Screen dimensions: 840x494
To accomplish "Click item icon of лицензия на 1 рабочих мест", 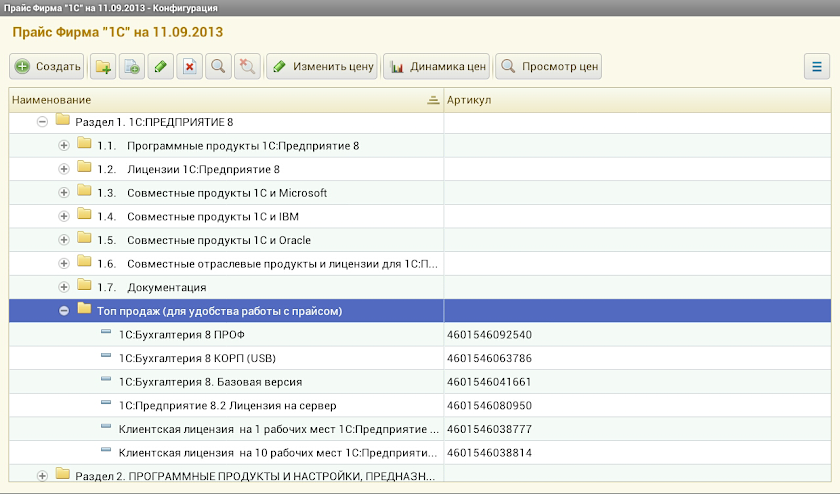I will [x=106, y=426].
